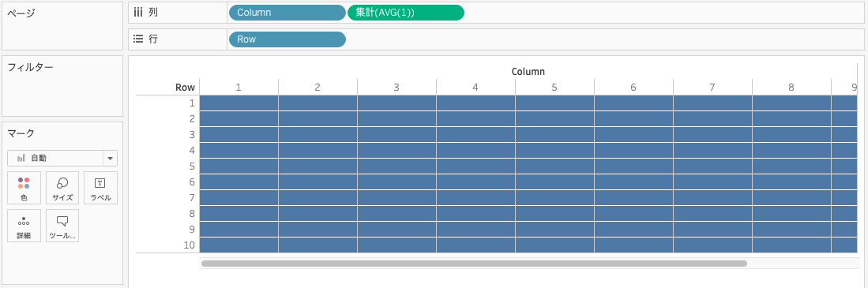Open the Color (色) mark card
Viewport: 868px width, 288px height.
click(x=24, y=188)
